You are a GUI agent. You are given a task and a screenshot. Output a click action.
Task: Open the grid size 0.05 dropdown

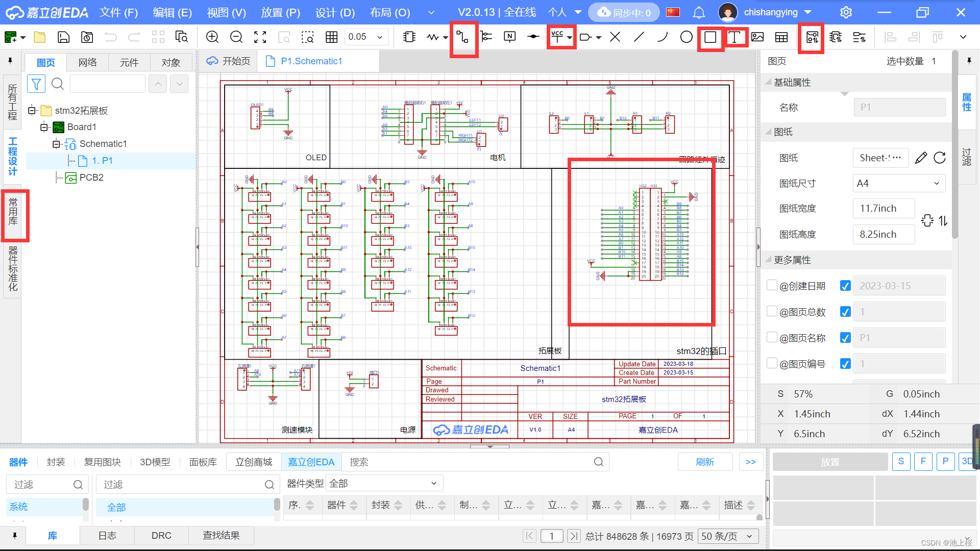coord(380,37)
